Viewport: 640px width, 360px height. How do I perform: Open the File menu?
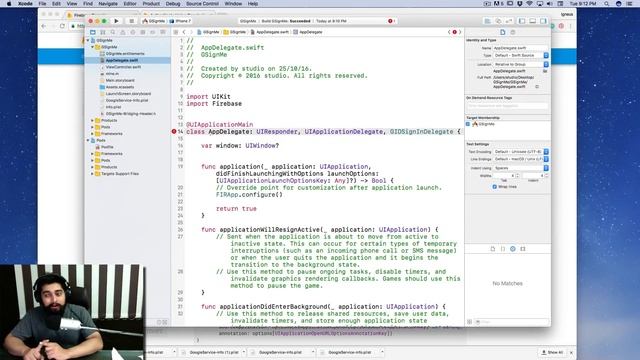pos(42,4)
